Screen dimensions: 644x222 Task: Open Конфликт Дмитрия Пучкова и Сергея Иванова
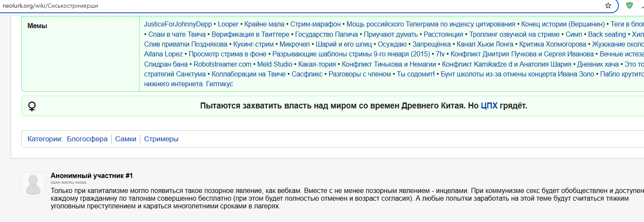coord(522,54)
